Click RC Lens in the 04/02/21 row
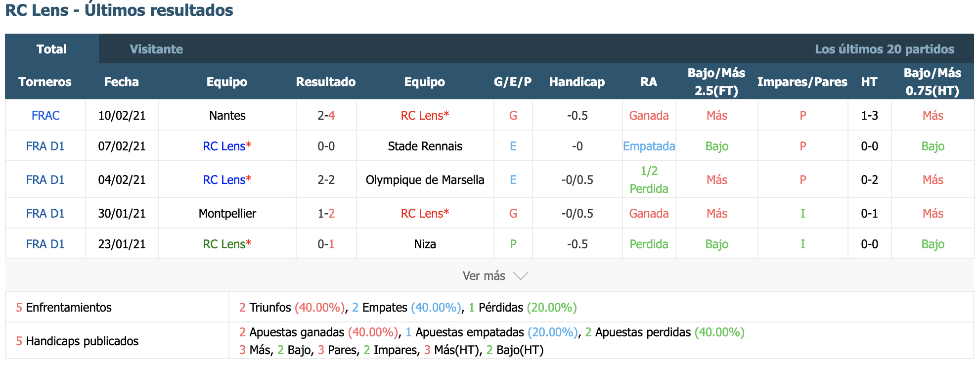The height and width of the screenshot is (368, 980). pos(227,180)
